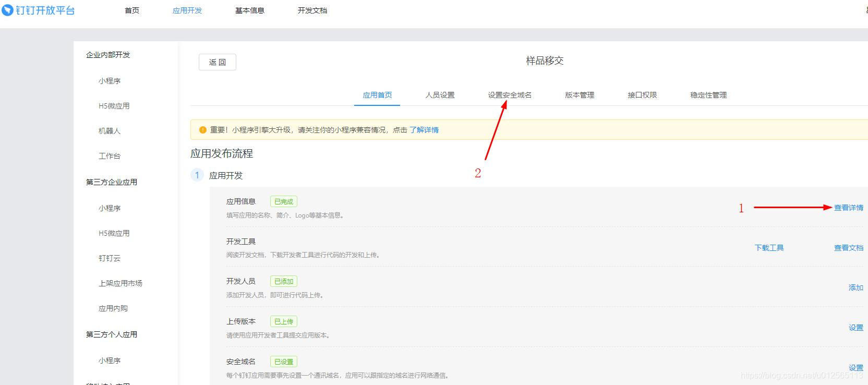Click 第三方个人应用 sidebar heading
This screenshot has width=868, height=385.
point(112,334)
